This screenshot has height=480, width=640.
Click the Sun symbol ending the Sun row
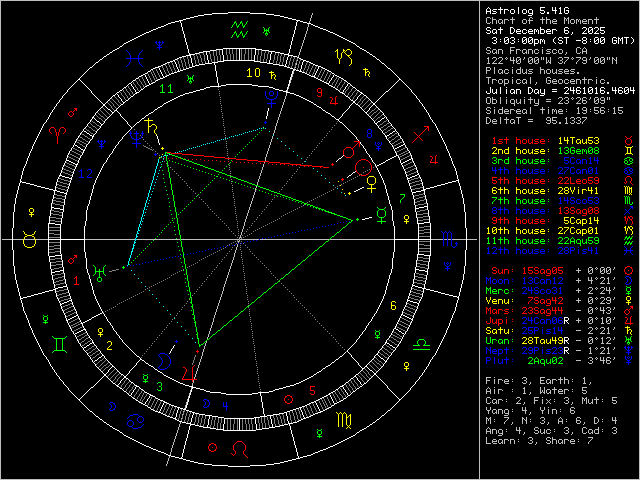pyautogui.click(x=628, y=271)
